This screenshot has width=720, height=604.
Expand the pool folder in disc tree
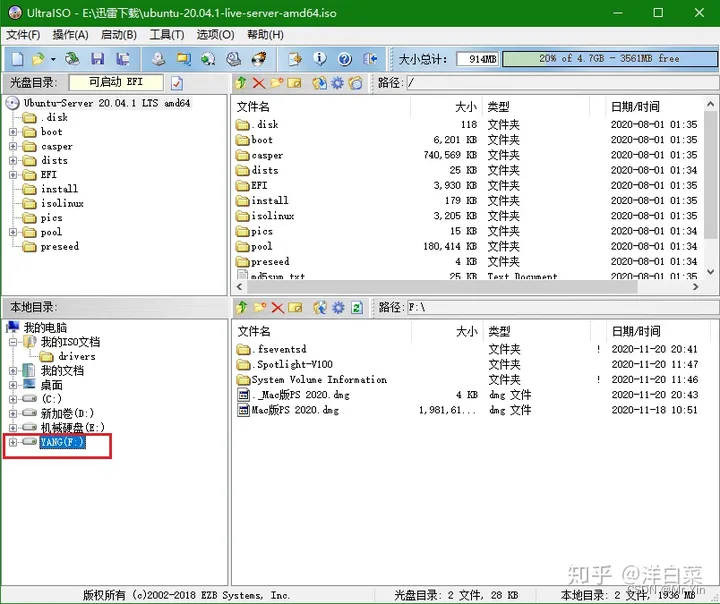pyautogui.click(x=13, y=232)
